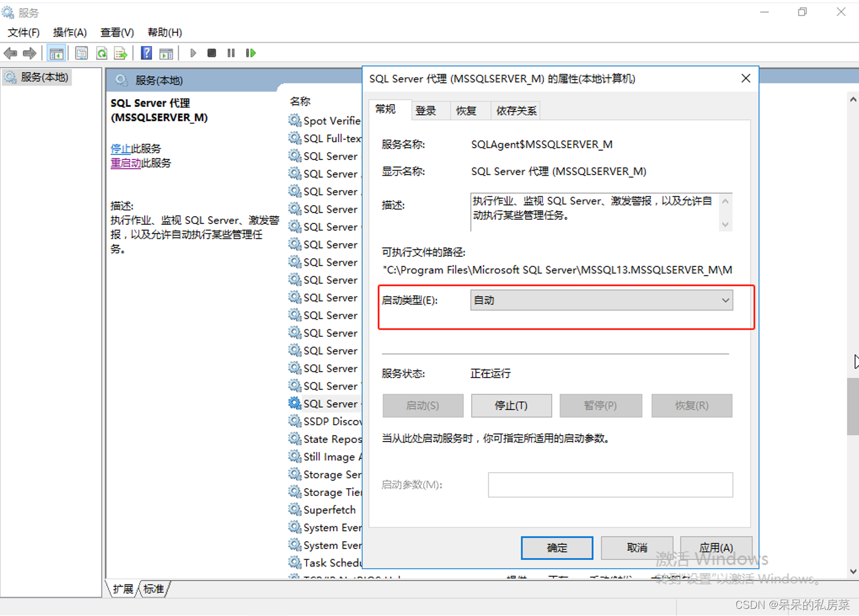Screen dimensions: 859x616
Task: Click the greyed 暂停(P) button
Action: [x=601, y=406]
